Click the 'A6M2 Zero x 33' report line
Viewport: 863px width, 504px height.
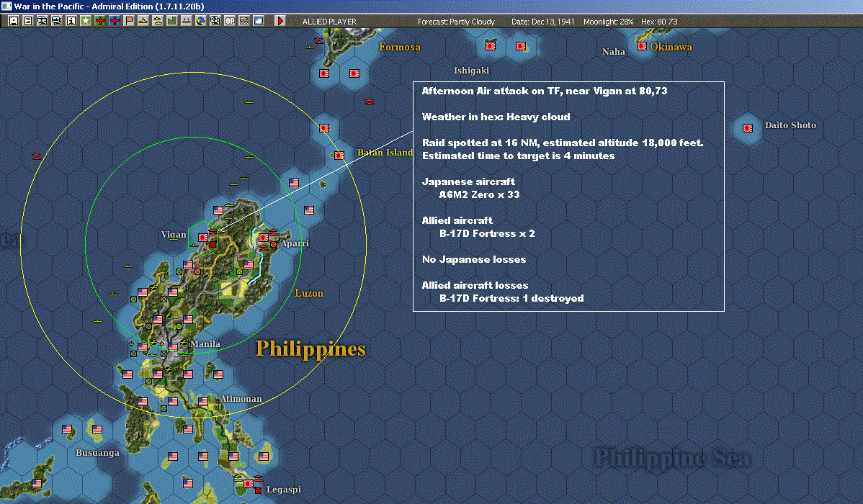point(479,194)
